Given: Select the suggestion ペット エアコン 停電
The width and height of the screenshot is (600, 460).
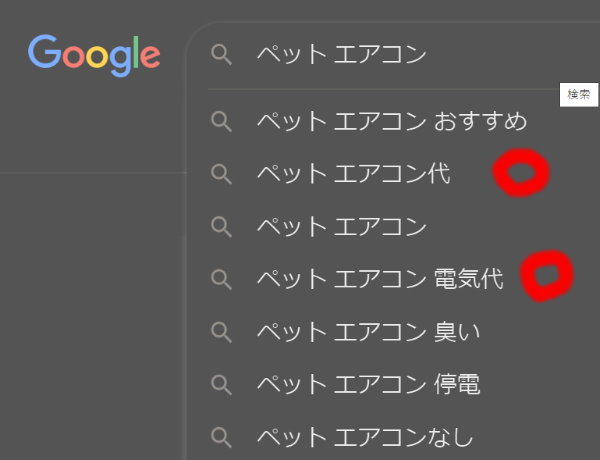Looking at the screenshot, I should (x=366, y=384).
